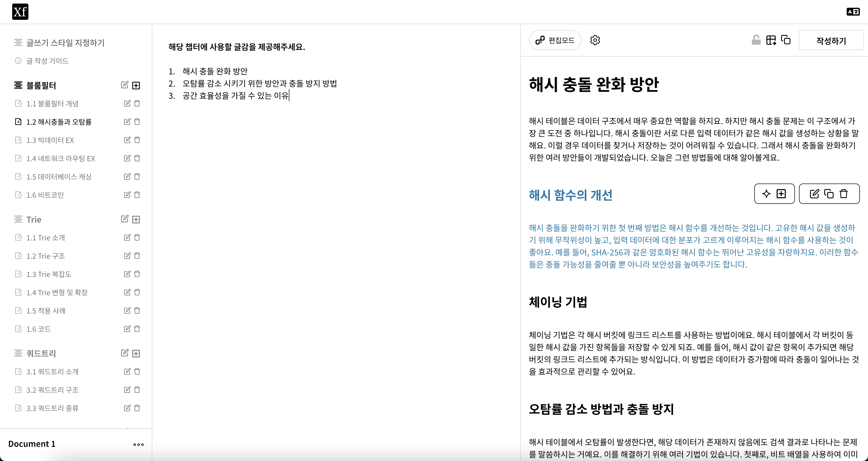Edit 1.1 블룸필터 개념 entry
Screen dimensions: 868x461
tap(127, 104)
